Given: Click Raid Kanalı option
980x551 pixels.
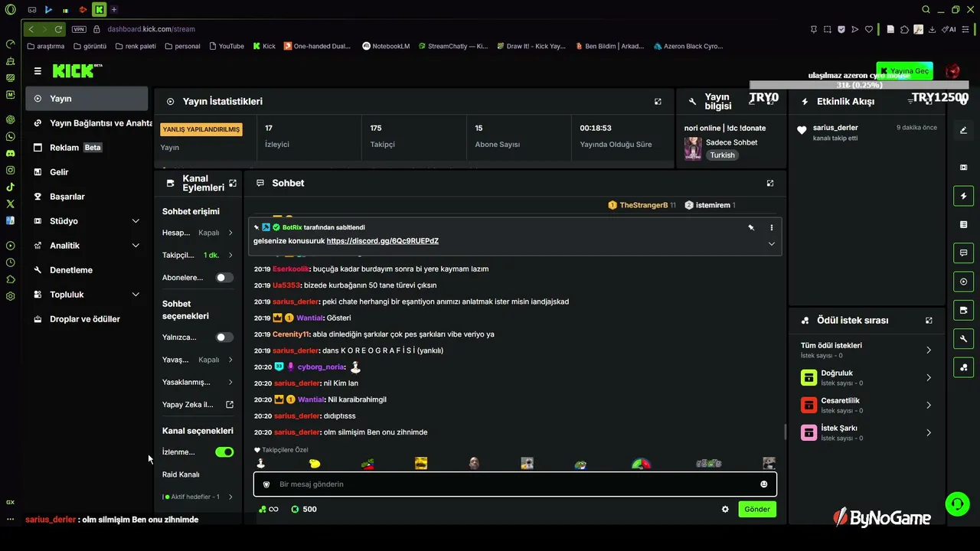Looking at the screenshot, I should pos(181,474).
